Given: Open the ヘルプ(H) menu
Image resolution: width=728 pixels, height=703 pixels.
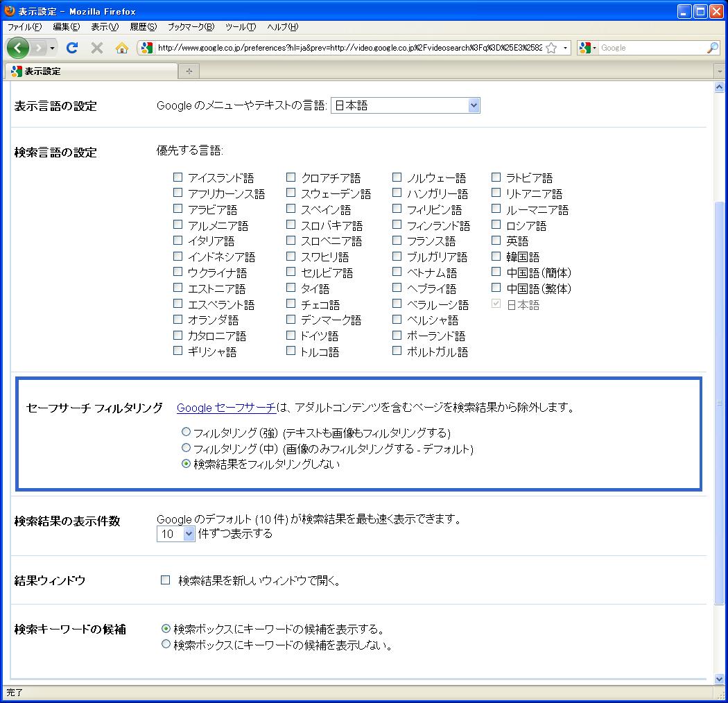Looking at the screenshot, I should (283, 27).
